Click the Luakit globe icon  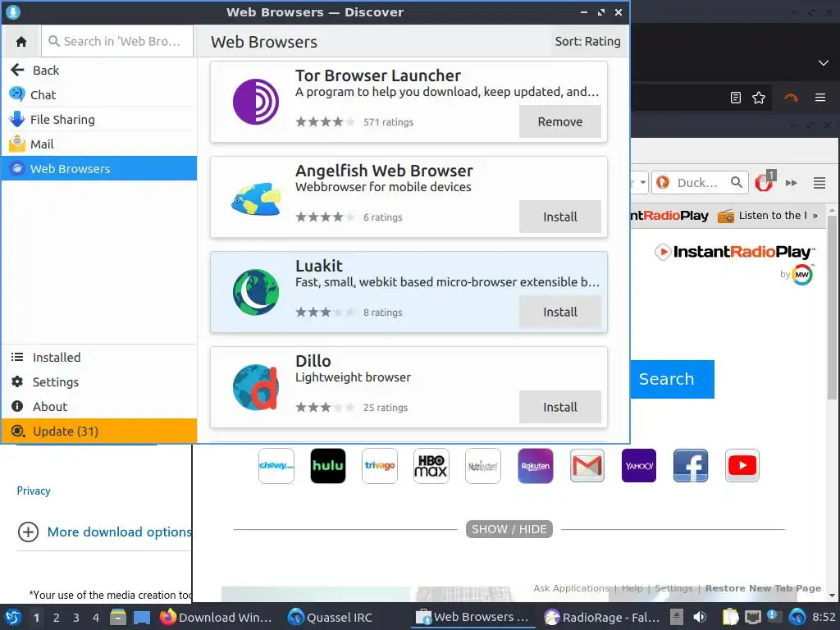[x=256, y=292]
